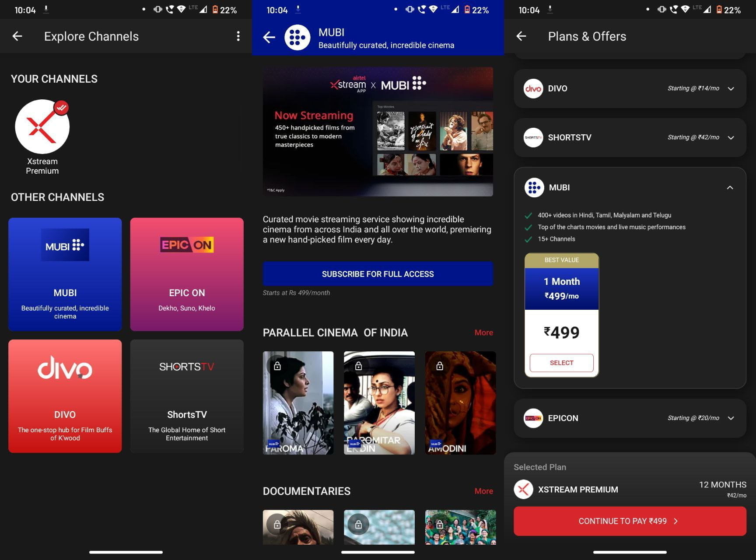
Task: Open the MUBI channel card
Action: 65,274
